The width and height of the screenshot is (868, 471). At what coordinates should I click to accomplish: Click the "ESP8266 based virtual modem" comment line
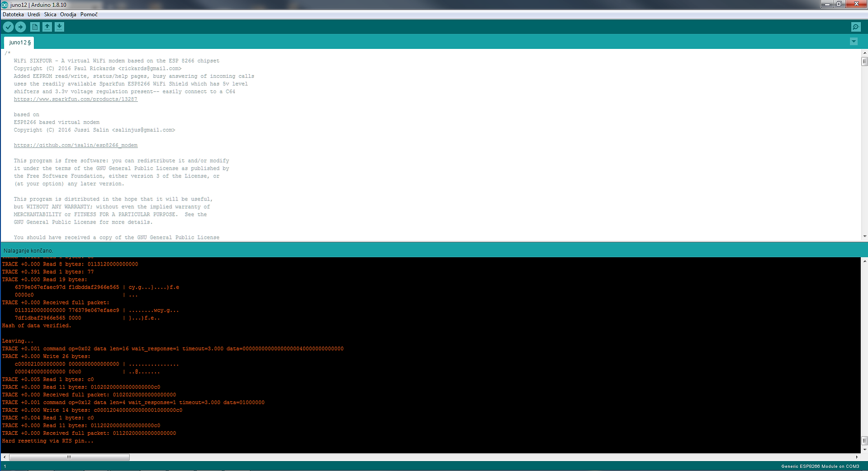coord(57,122)
